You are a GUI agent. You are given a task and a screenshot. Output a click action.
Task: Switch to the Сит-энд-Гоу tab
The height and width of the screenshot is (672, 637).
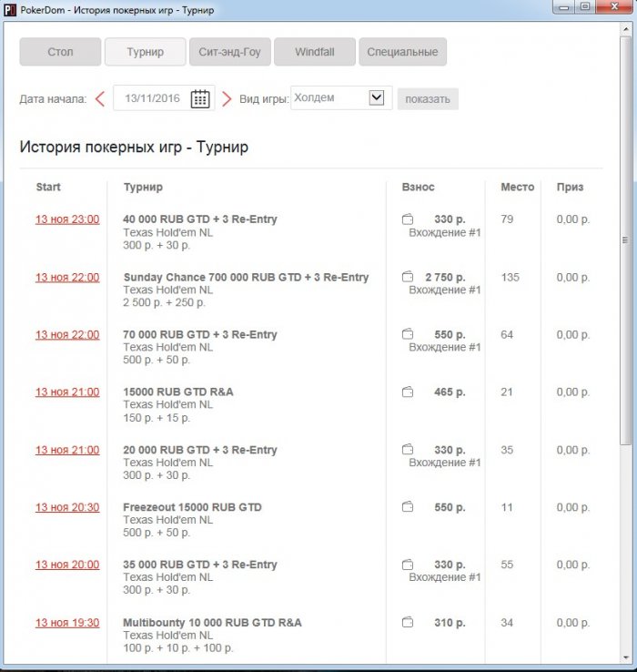pos(230,52)
